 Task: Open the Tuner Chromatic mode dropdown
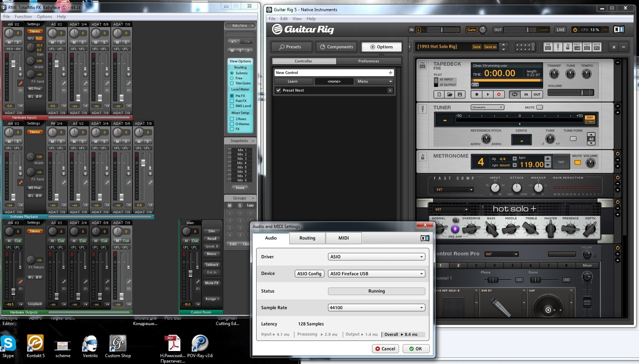coord(487,108)
